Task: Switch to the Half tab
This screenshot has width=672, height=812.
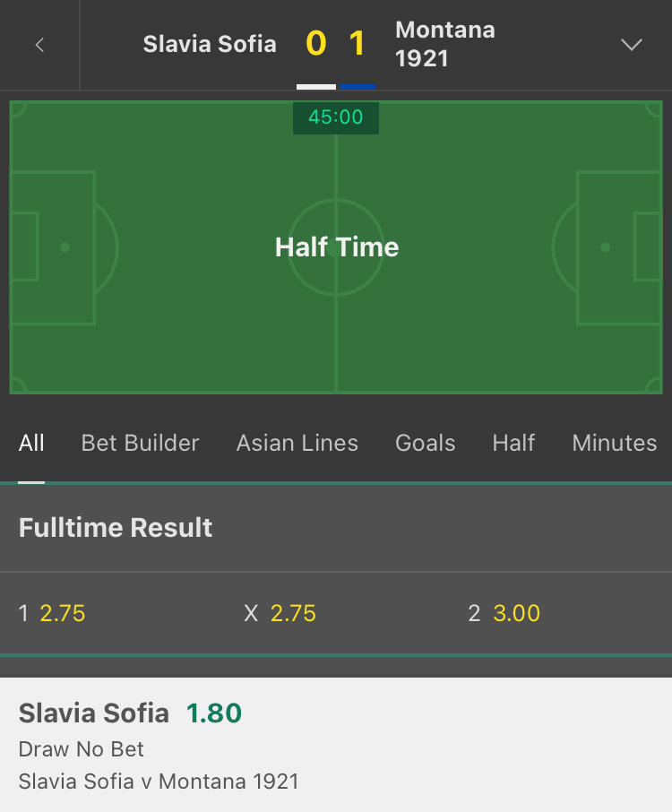Action: (513, 444)
